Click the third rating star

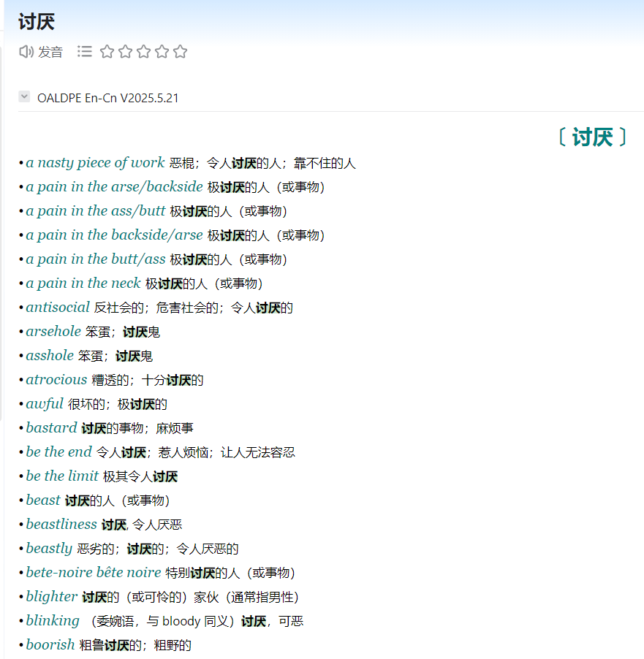(144, 51)
